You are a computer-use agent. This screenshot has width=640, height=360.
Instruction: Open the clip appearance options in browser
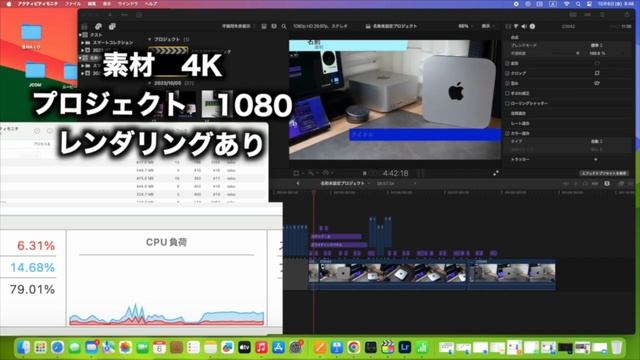[274, 26]
